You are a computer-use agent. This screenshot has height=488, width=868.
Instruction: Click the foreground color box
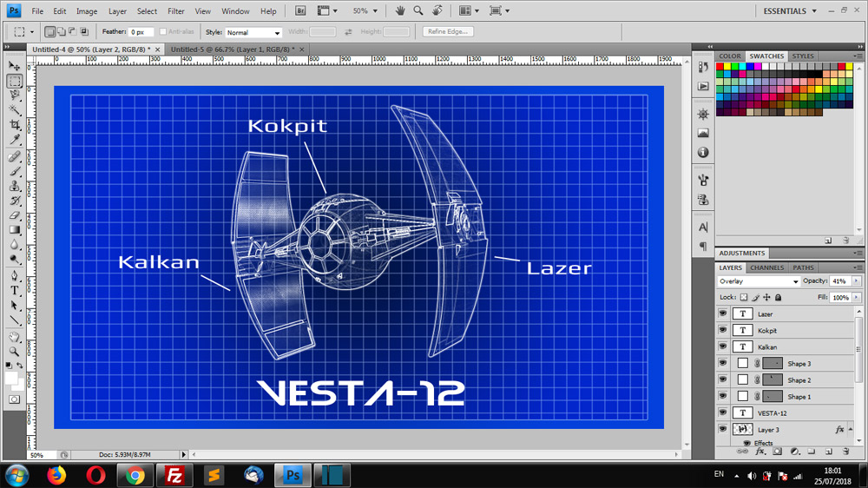click(x=11, y=378)
